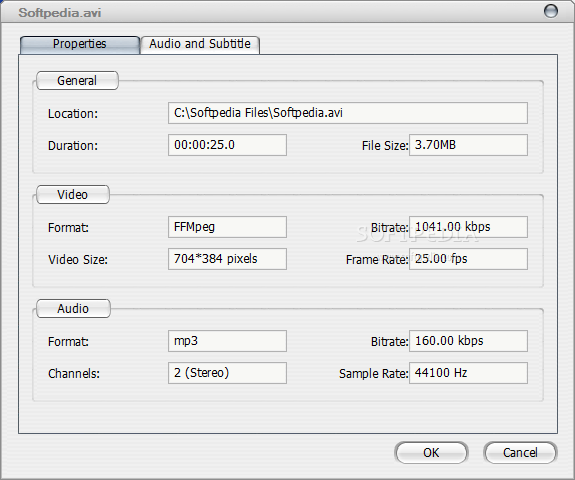575x480 pixels.
Task: Click the Duration value field
Action: coord(227,145)
